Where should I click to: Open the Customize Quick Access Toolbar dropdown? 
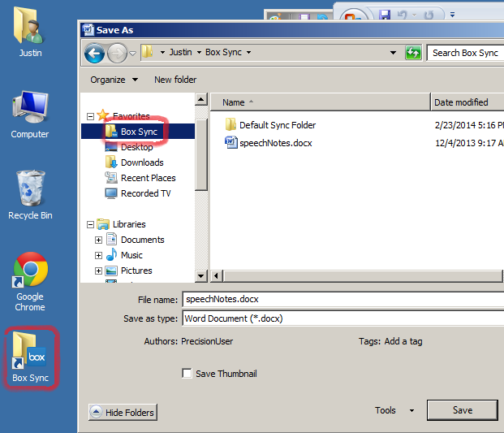pyautogui.click(x=452, y=15)
